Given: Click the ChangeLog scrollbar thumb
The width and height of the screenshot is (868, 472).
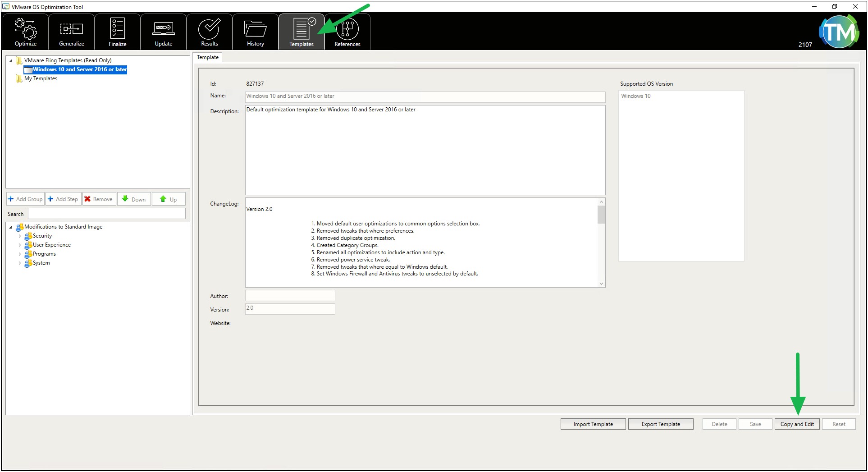Looking at the screenshot, I should 601,215.
